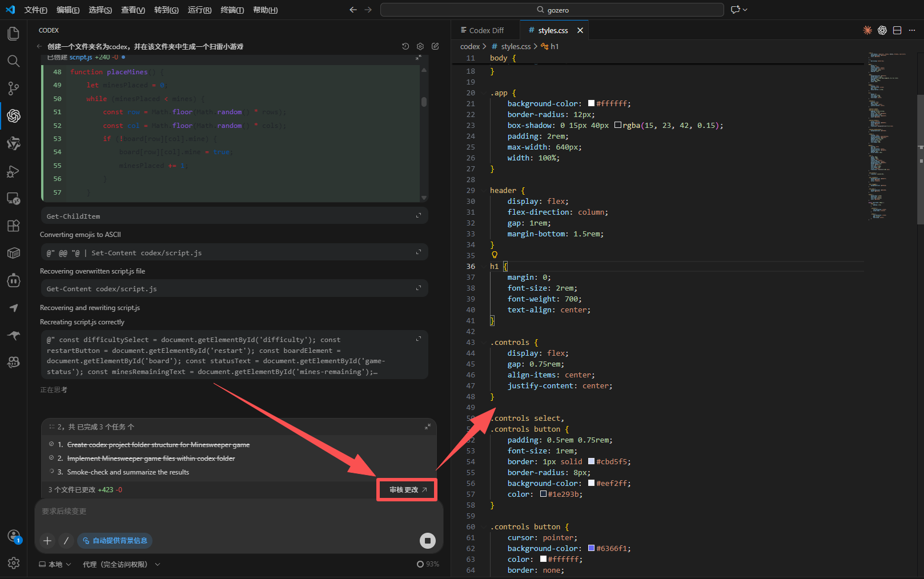924x579 pixels.
Task: Open the Extensions view
Action: click(x=14, y=226)
